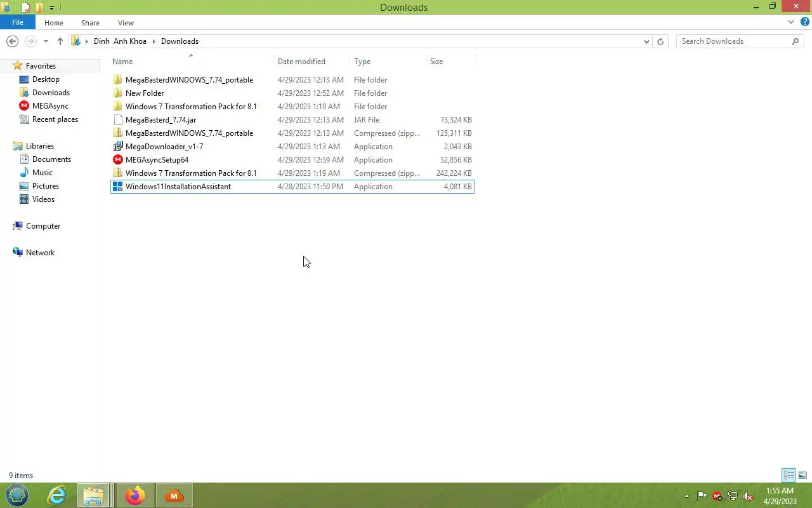This screenshot has width=812, height=508.
Task: Refresh the Downloads folder view
Action: point(660,41)
